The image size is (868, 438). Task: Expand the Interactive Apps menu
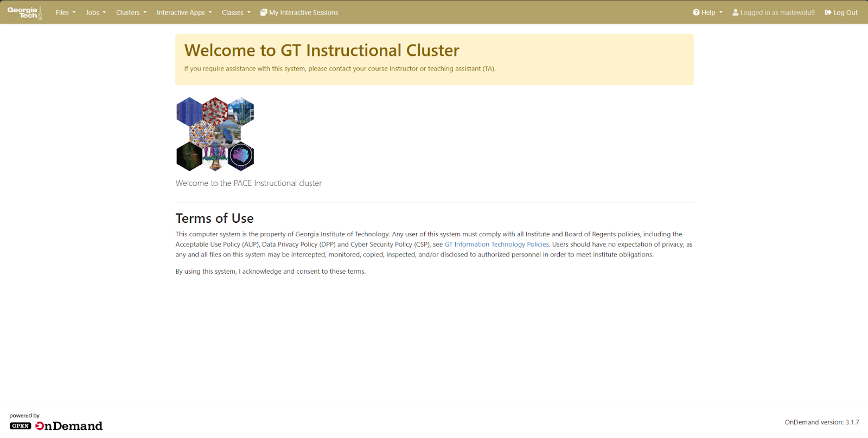pyautogui.click(x=184, y=12)
